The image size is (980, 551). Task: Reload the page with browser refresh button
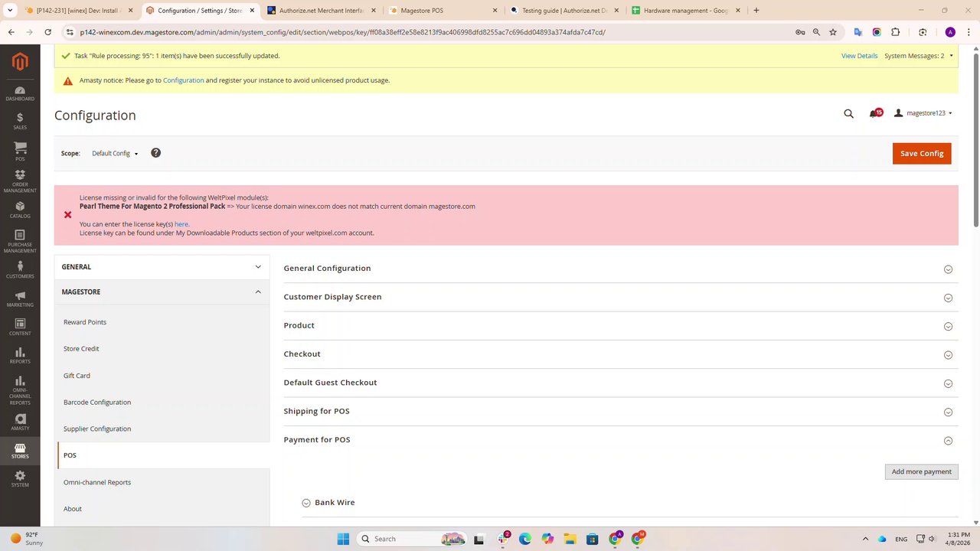click(47, 32)
